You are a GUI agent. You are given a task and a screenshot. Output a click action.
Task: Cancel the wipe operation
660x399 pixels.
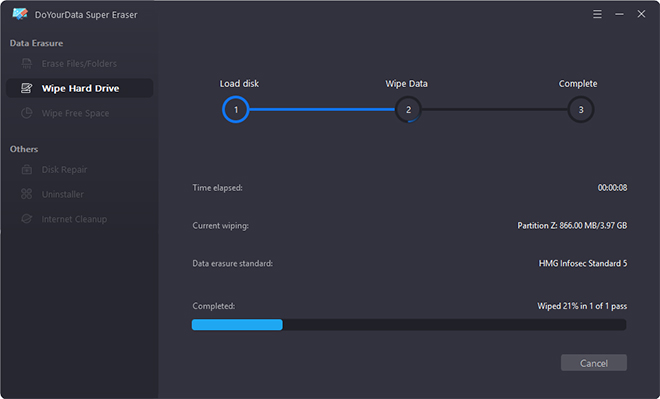coord(593,363)
